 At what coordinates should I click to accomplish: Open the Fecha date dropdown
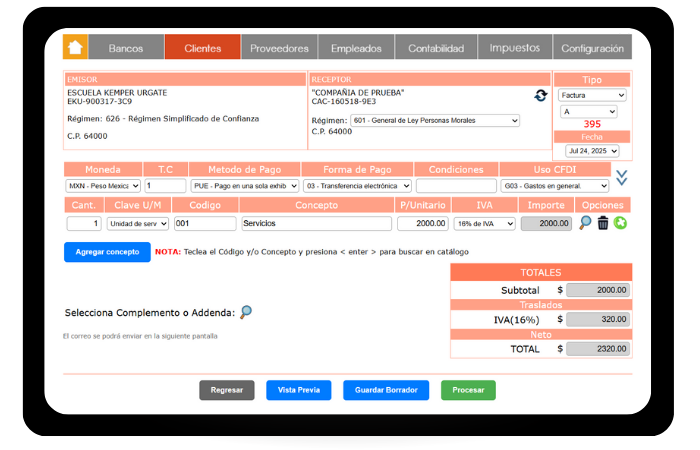tap(592, 151)
